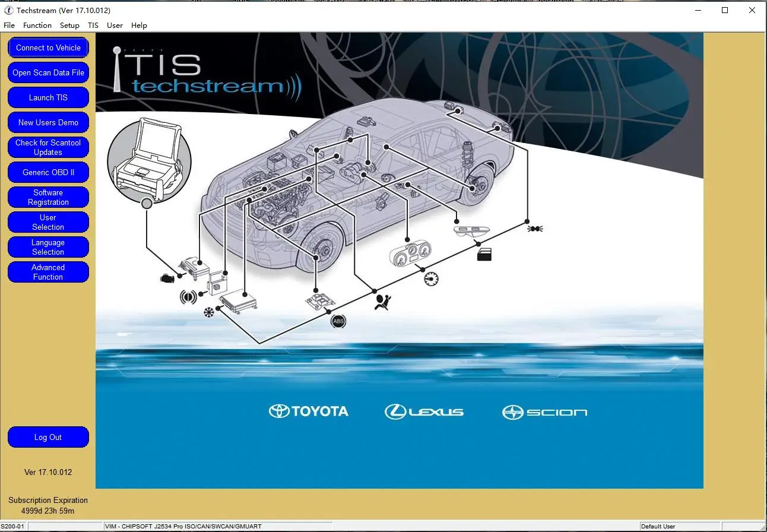Click the instrument cluster gauges icon
The height and width of the screenshot is (532, 767).
coord(410,253)
